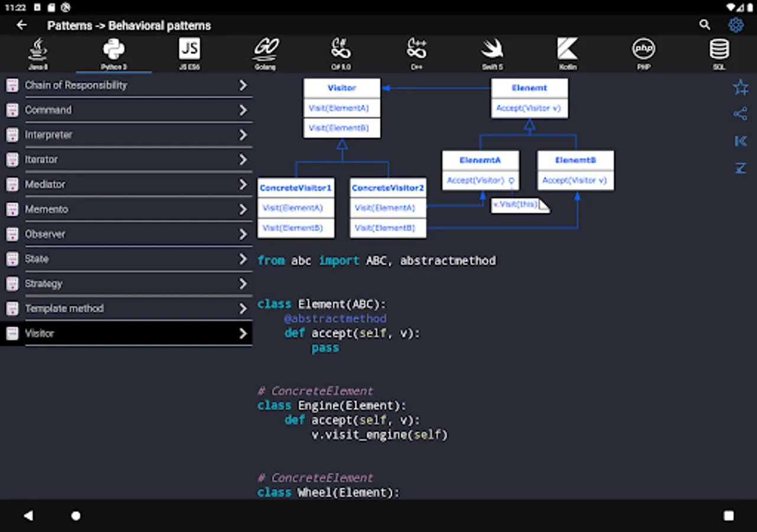Switch to the C++ language tab
Viewport: 757px width, 532px height.
416,53
